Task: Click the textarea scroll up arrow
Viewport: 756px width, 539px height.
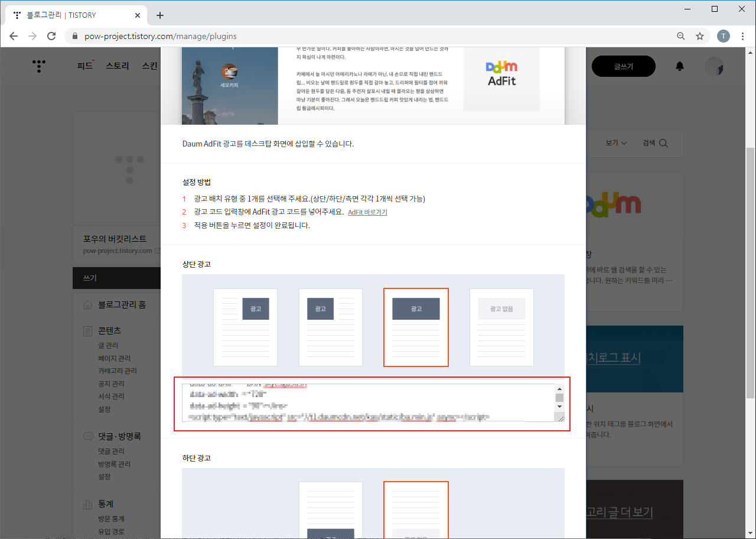Action: tap(559, 388)
